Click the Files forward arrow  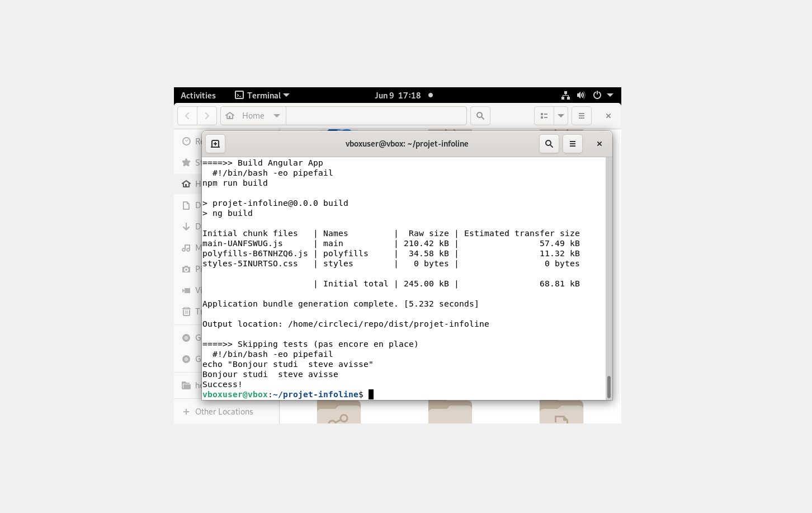click(x=207, y=116)
